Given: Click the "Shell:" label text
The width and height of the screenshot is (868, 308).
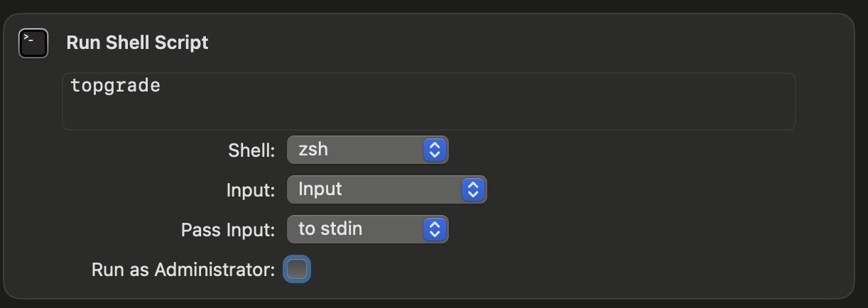Looking at the screenshot, I should pos(251,150).
